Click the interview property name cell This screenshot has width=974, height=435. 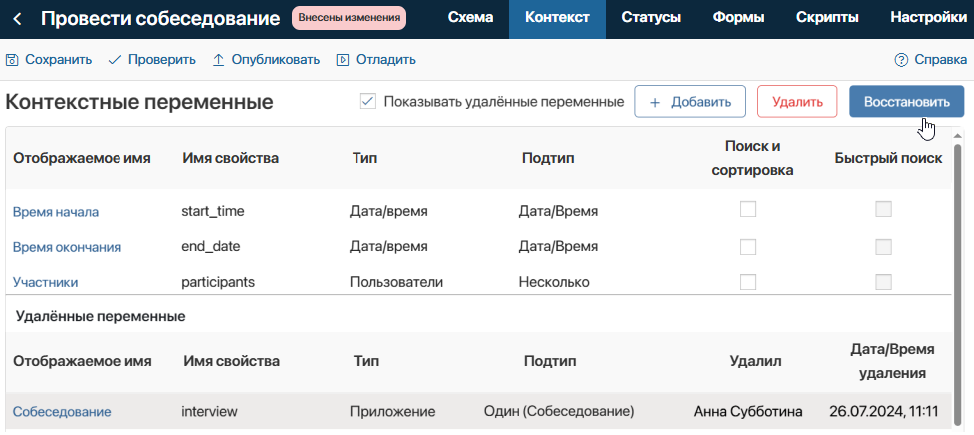pos(209,411)
